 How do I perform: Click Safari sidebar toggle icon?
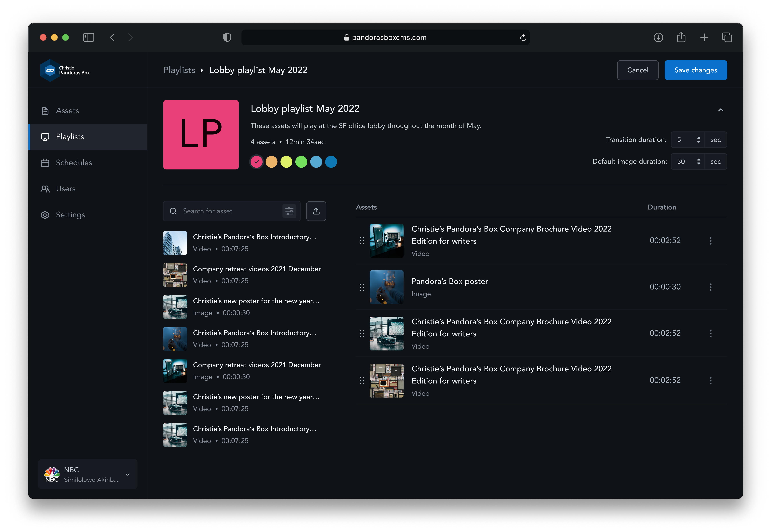point(88,37)
